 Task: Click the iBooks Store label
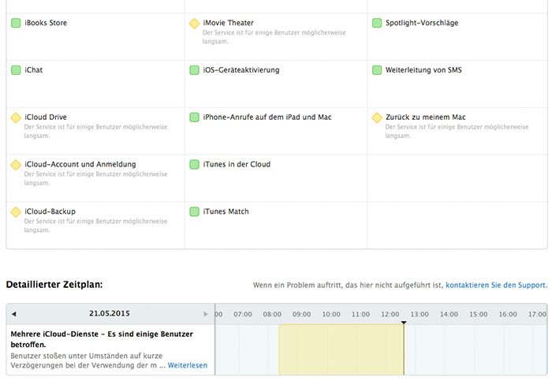(46, 23)
